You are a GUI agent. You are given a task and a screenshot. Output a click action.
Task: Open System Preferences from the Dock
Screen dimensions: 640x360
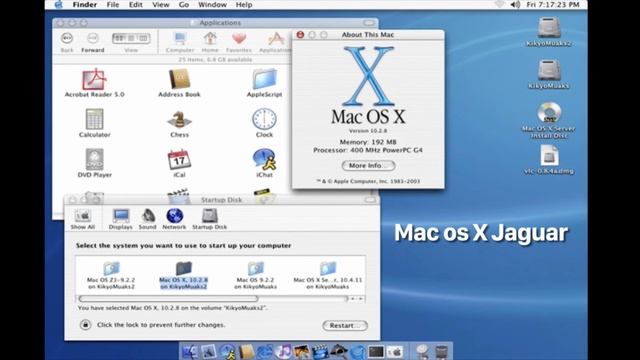pyautogui.click(x=395, y=351)
